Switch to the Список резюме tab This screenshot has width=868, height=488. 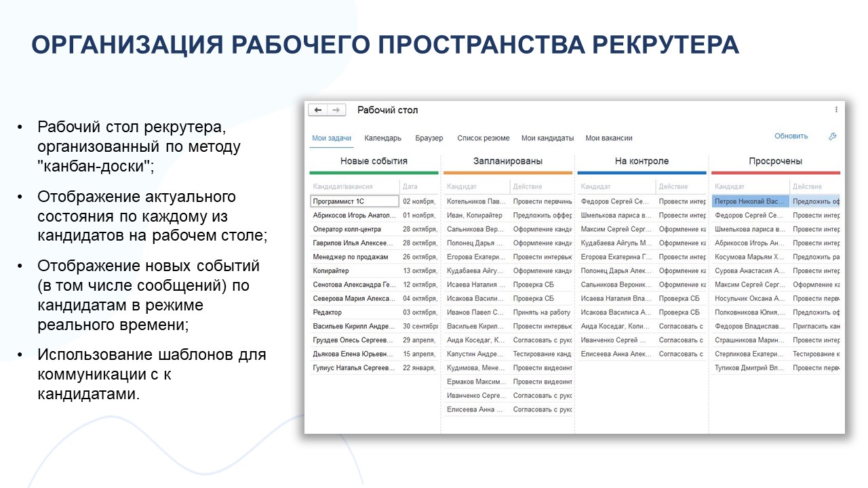click(485, 138)
